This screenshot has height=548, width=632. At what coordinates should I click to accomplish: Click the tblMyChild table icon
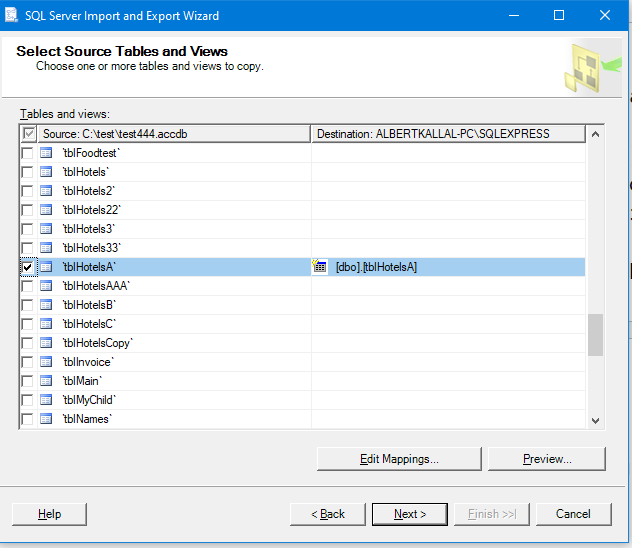[x=46, y=400]
